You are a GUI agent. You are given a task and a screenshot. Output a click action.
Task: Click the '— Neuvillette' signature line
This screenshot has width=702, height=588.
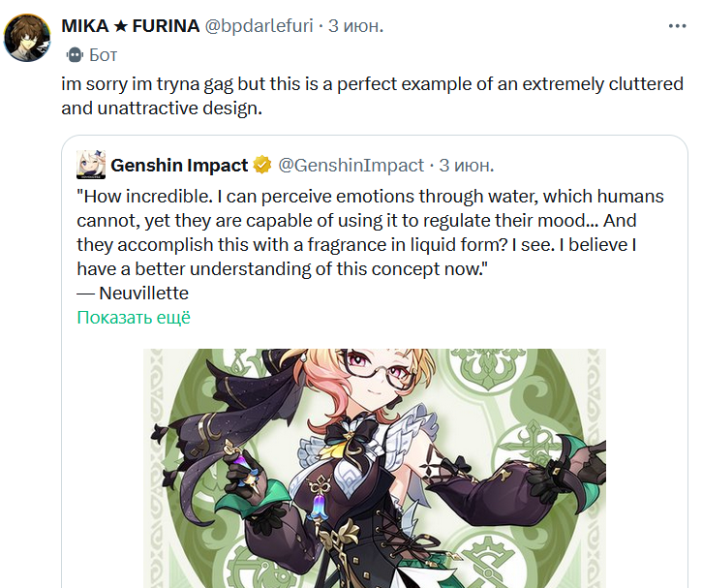[133, 294]
